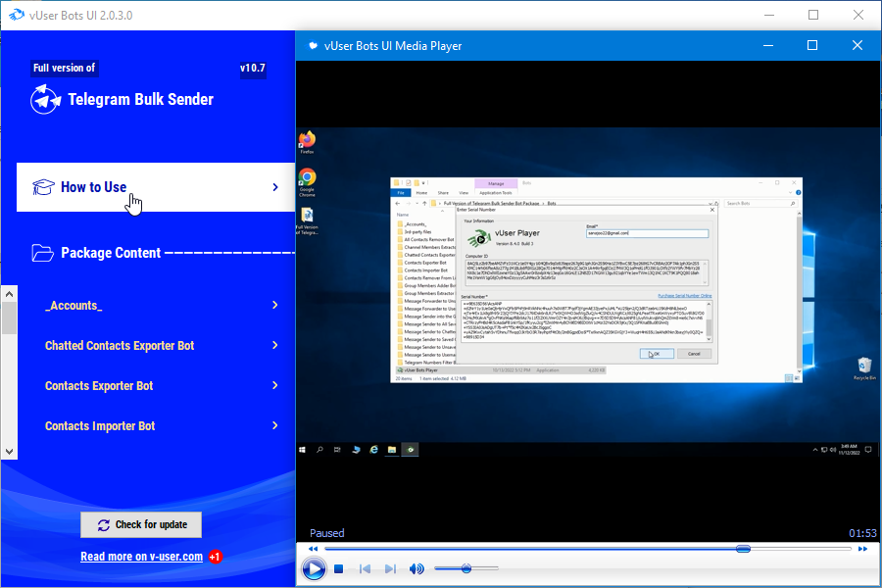
Task: Skip to next media track
Action: [x=390, y=568]
